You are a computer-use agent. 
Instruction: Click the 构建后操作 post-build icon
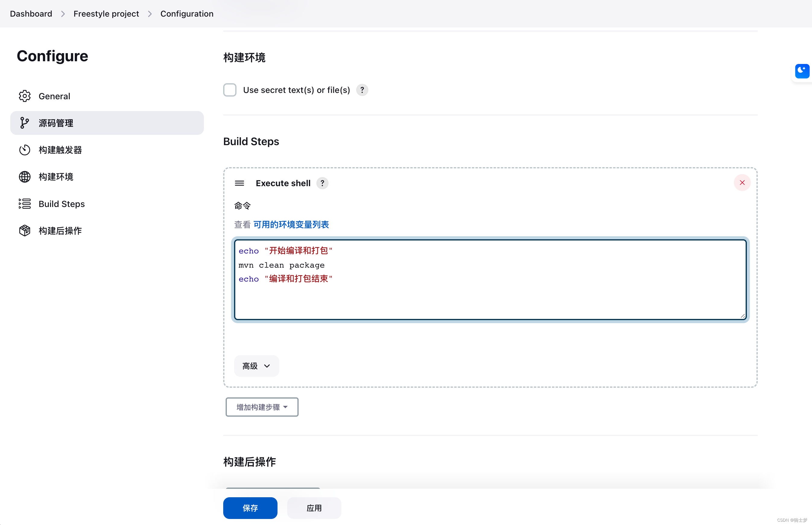coord(24,230)
